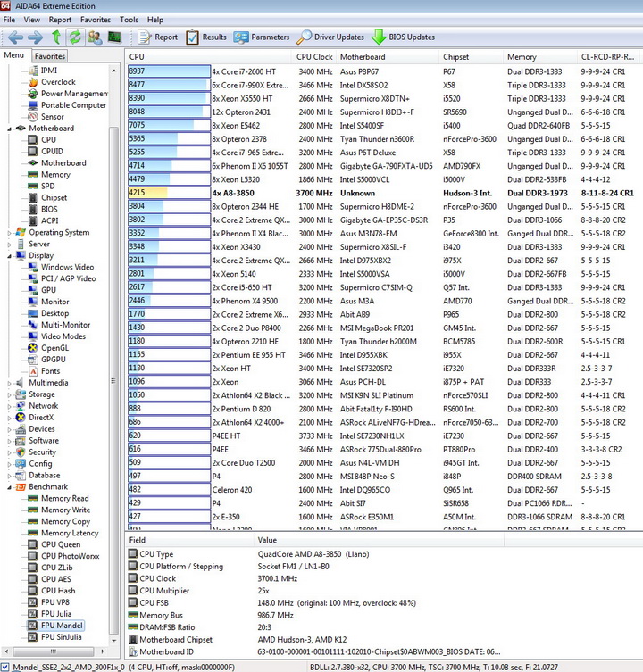Expand the Storage tree node

coord(9,394)
